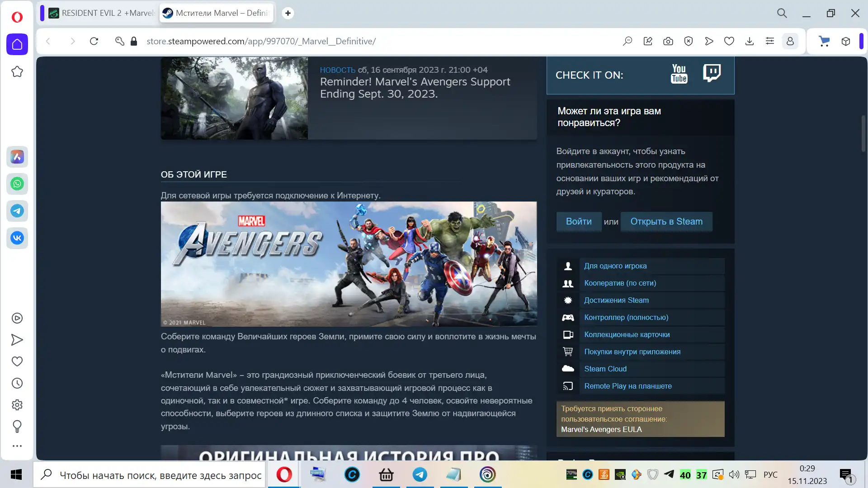Open the bookmarks star in the sidebar

tap(17, 71)
